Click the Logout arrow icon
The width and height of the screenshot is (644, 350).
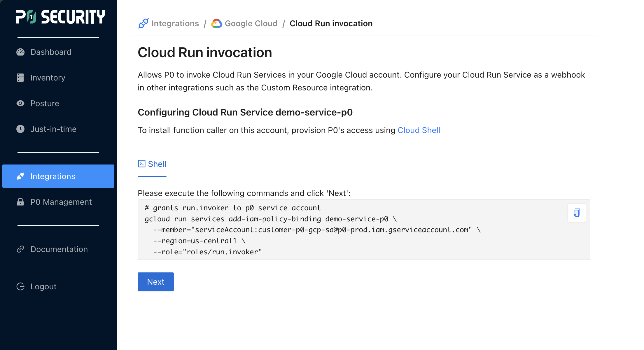click(20, 287)
